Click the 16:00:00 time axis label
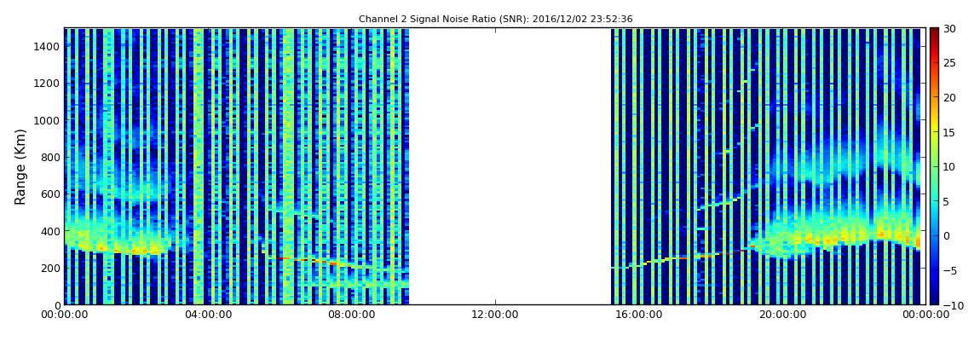The image size is (980, 347). tap(638, 315)
